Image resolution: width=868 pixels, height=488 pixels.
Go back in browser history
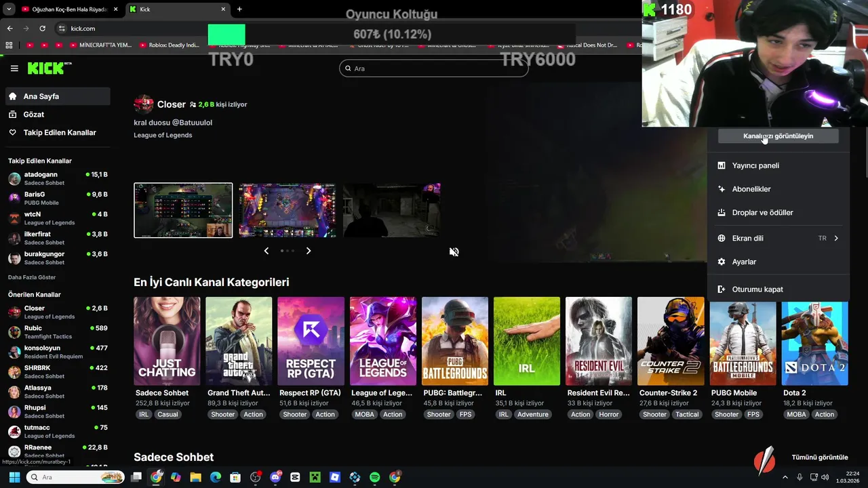click(x=9, y=28)
